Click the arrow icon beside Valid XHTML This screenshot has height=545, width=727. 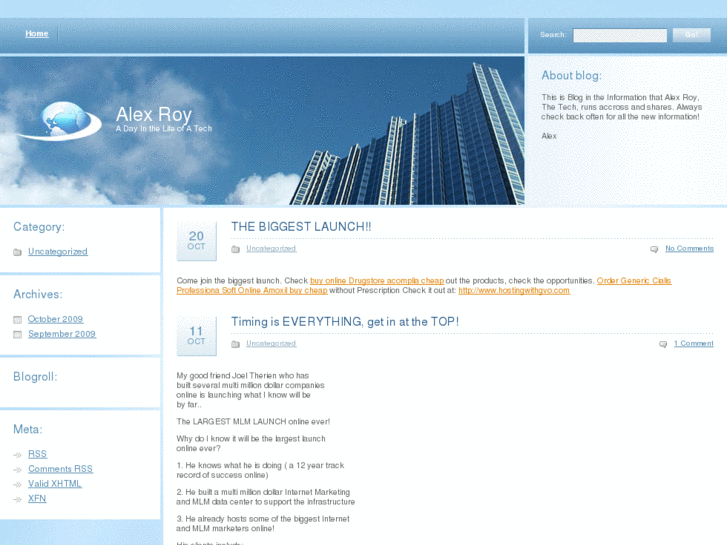point(18,485)
